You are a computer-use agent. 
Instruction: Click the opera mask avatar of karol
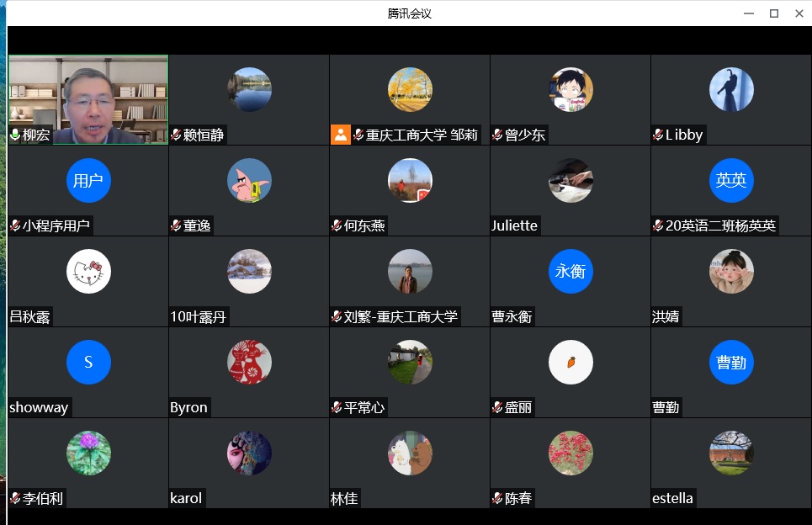249,453
